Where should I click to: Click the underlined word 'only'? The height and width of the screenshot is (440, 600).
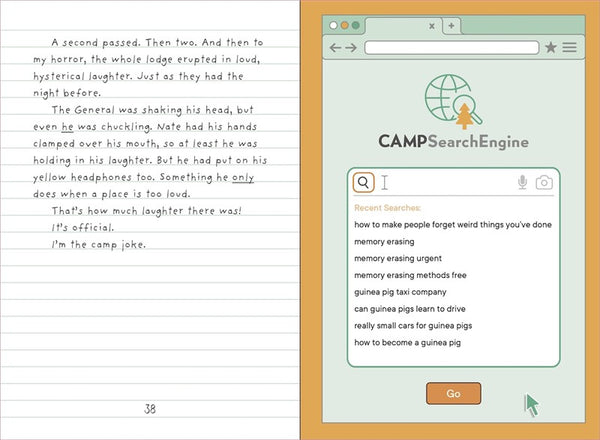coord(243,178)
